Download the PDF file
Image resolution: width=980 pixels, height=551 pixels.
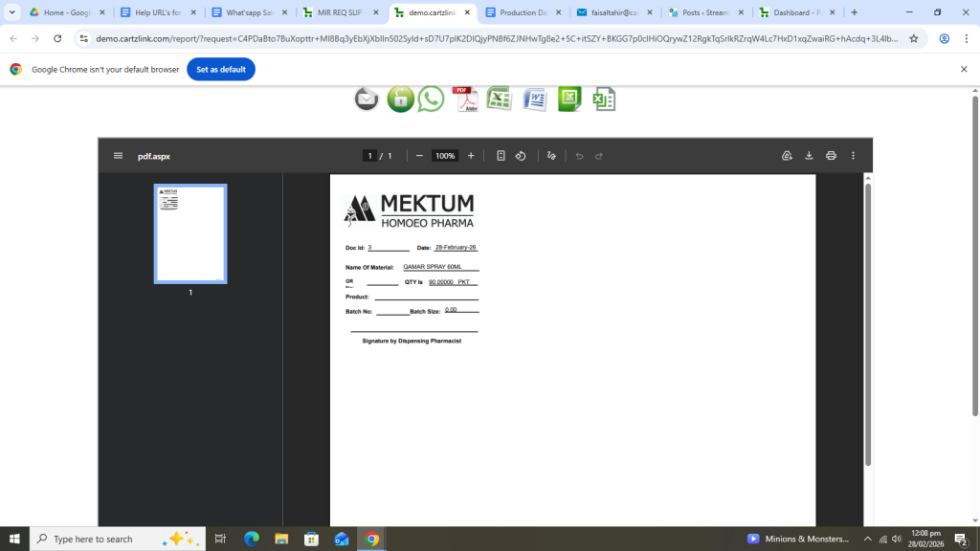click(x=809, y=156)
